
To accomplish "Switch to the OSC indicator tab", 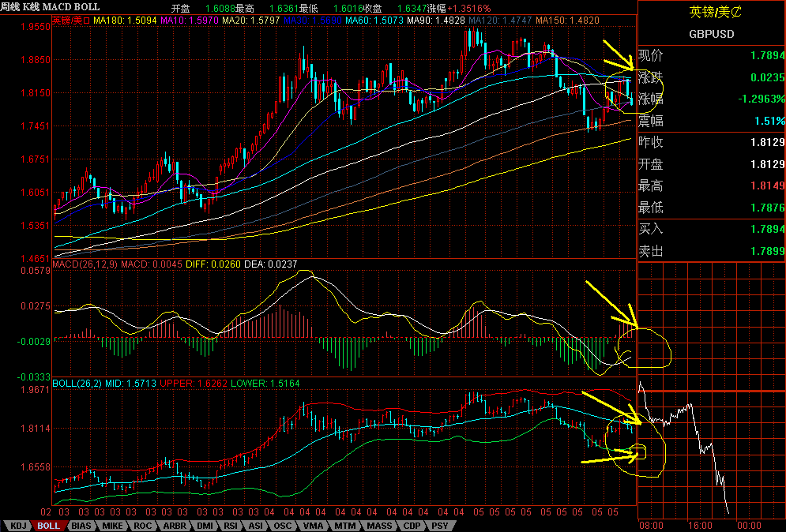I will (283, 526).
